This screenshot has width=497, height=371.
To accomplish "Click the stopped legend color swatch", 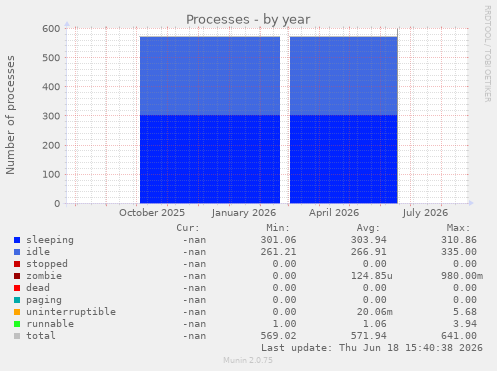I will (17, 264).
